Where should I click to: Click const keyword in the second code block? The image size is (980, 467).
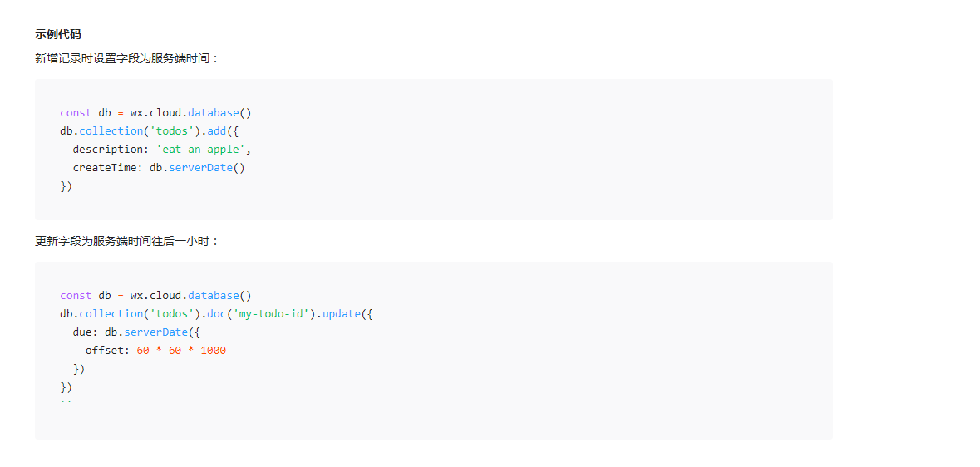pyautogui.click(x=76, y=296)
